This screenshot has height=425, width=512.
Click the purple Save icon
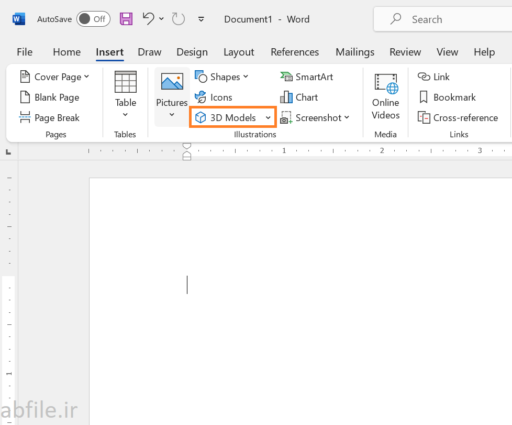(126, 19)
